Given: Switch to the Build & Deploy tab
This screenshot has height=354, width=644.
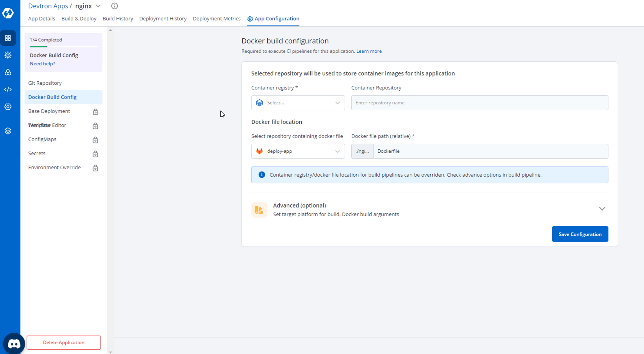Looking at the screenshot, I should pyautogui.click(x=79, y=19).
